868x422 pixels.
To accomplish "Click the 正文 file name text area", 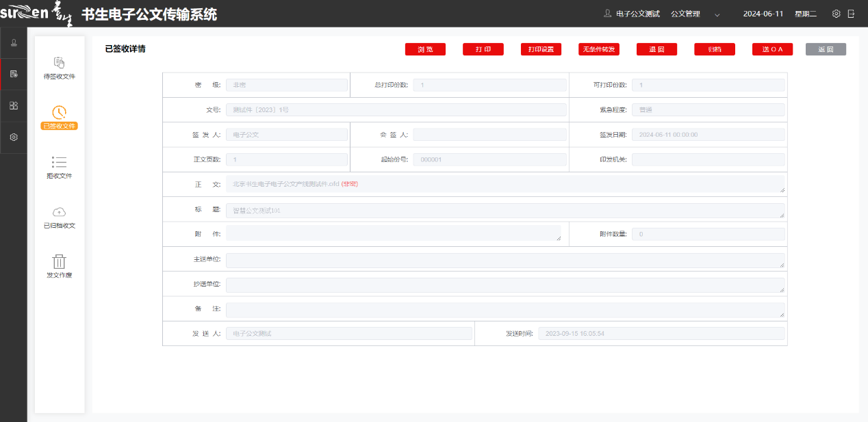I will point(505,184).
